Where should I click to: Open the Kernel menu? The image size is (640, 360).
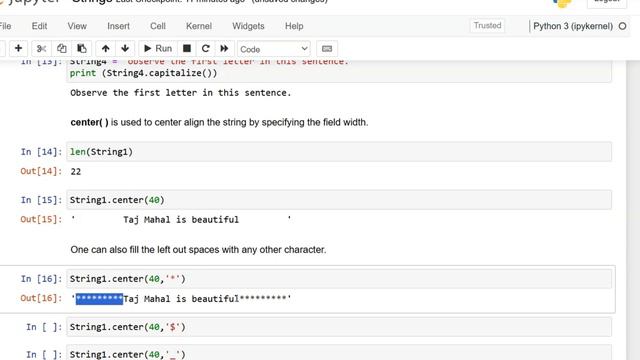tap(199, 26)
